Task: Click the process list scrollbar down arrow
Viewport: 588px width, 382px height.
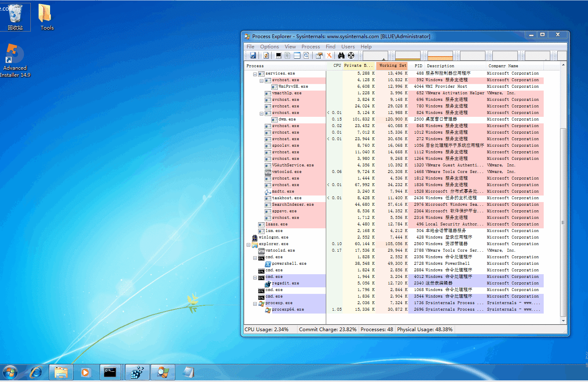Action: click(563, 321)
